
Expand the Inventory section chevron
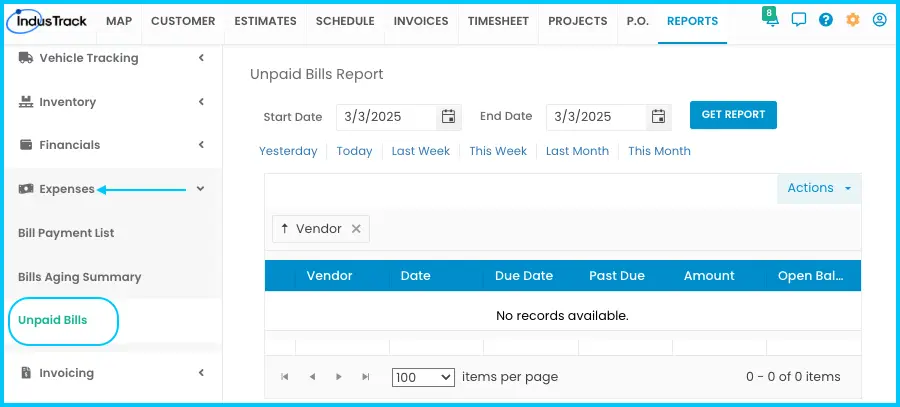[201, 102]
